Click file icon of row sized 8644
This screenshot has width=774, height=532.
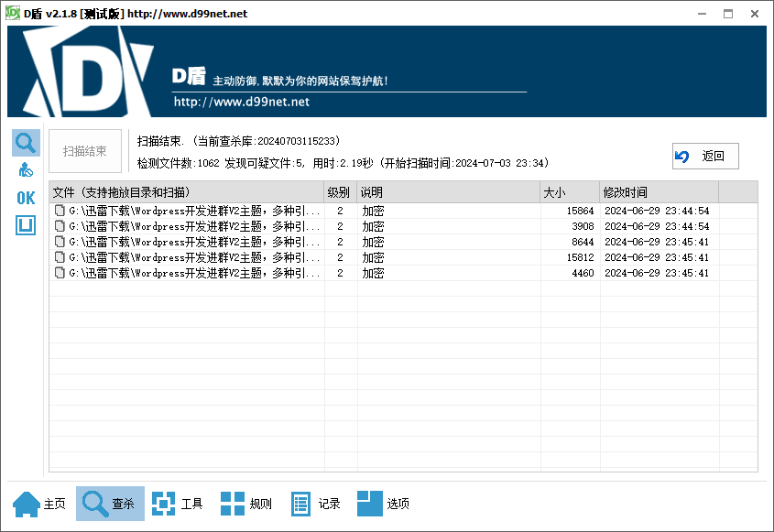point(60,242)
